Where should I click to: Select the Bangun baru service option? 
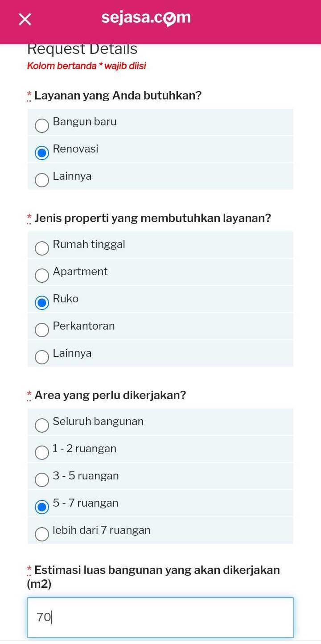pyautogui.click(x=42, y=126)
